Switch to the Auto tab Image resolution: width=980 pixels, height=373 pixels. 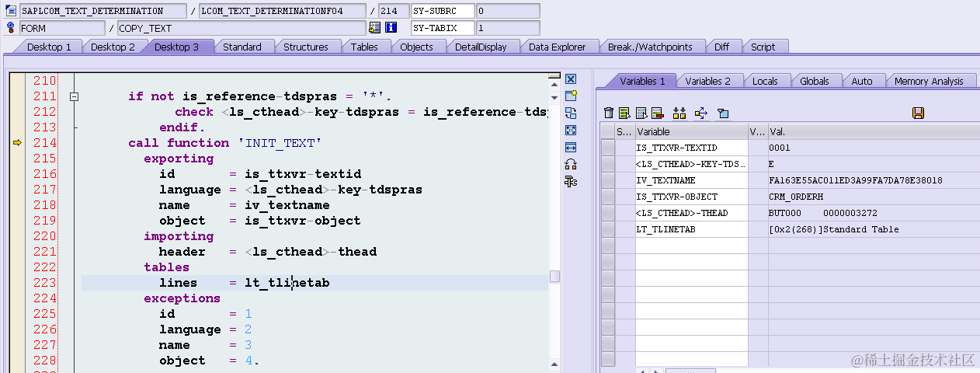[862, 81]
